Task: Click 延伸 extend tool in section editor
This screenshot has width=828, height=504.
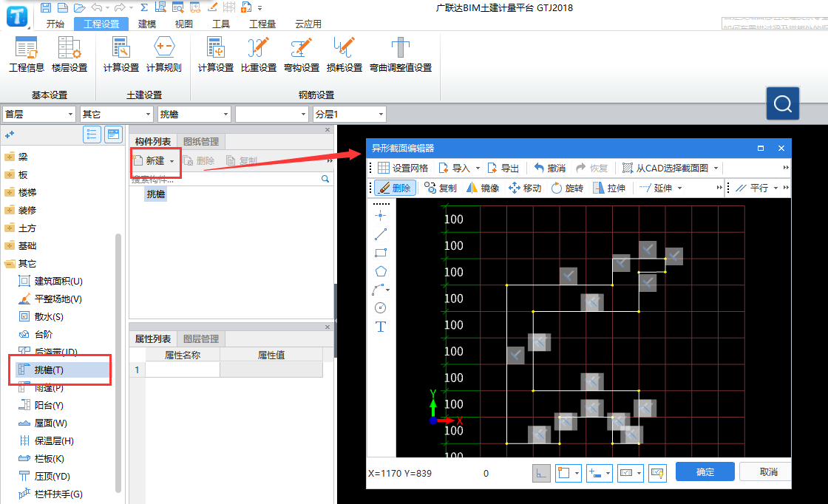Action: coord(656,188)
